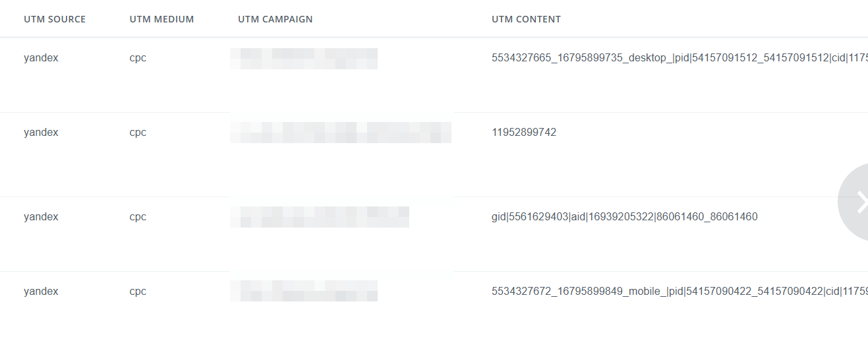
Task: Click the UTM Medium column header
Action: tap(161, 19)
